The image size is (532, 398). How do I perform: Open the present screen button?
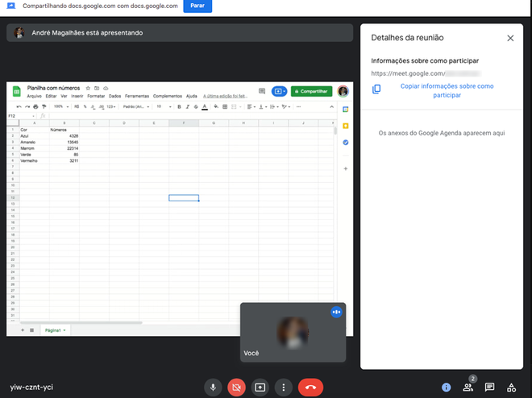(x=260, y=388)
